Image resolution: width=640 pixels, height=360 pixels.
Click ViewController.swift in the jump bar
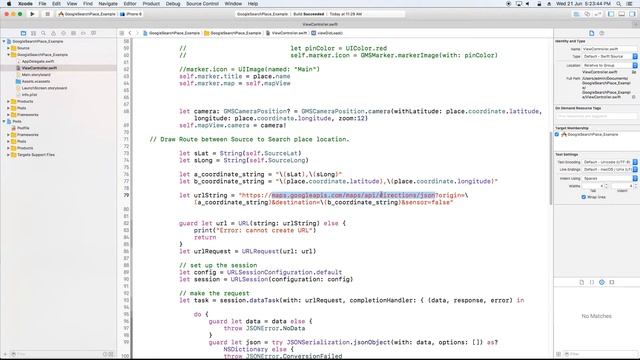pos(286,33)
